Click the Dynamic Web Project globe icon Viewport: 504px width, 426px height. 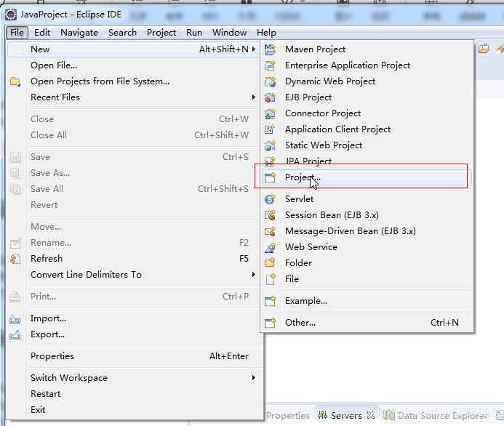(270, 81)
